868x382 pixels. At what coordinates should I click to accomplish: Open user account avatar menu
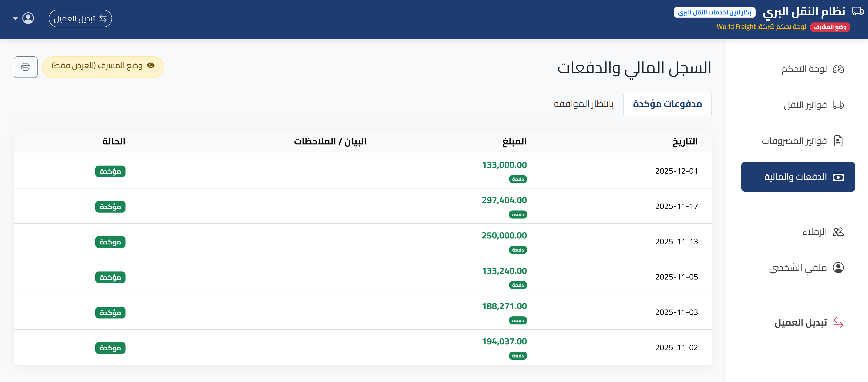tap(28, 18)
